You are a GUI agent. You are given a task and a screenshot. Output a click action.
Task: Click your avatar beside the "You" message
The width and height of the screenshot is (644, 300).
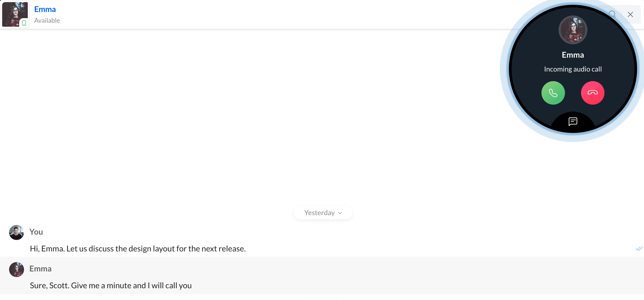pyautogui.click(x=17, y=232)
